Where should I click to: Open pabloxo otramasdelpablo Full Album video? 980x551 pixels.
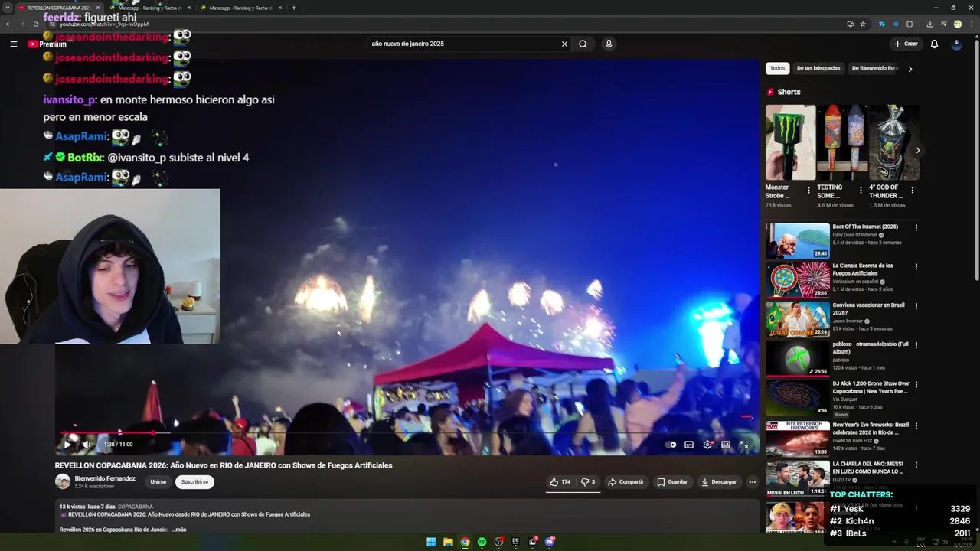point(797,359)
